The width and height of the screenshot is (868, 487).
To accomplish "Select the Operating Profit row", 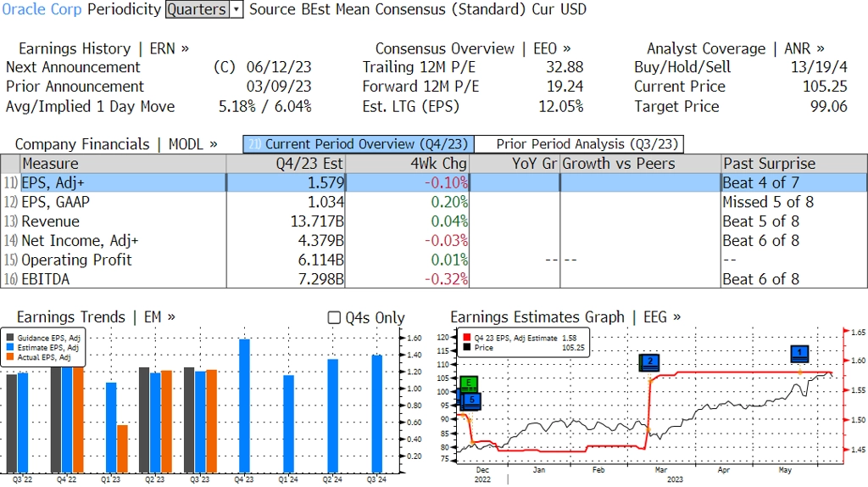I will pyautogui.click(x=434, y=260).
